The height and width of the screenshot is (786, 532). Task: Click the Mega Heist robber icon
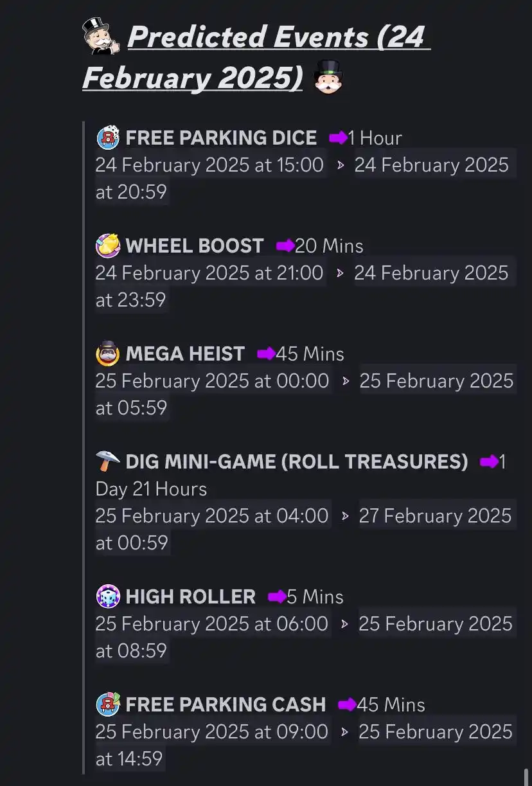pyautogui.click(x=108, y=353)
